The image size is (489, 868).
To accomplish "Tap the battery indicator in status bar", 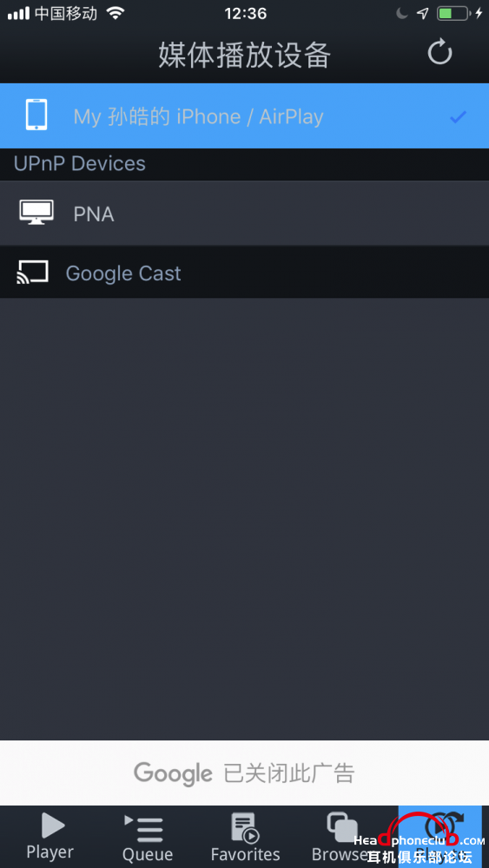I will 453,13.
